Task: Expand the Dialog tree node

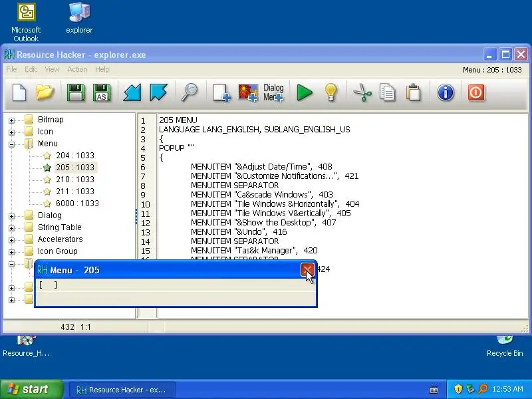Action: (11, 216)
